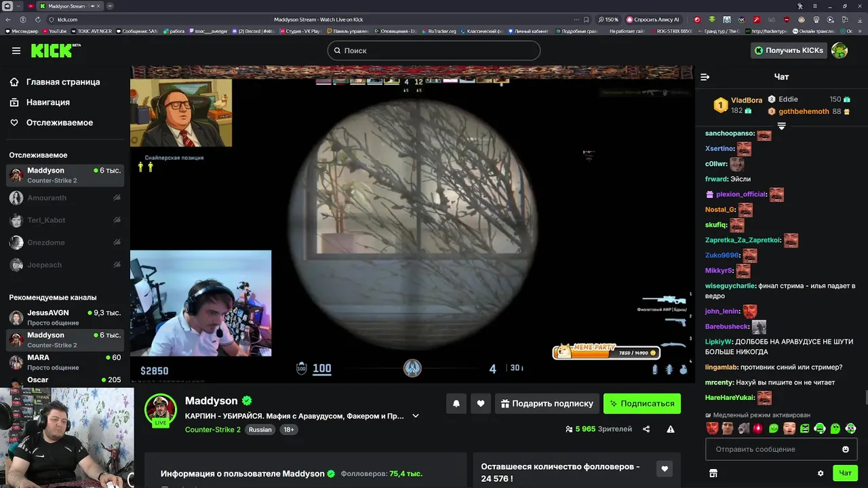Click the 150% zoom indicator in browser bar
868x488 pixels.
609,20
